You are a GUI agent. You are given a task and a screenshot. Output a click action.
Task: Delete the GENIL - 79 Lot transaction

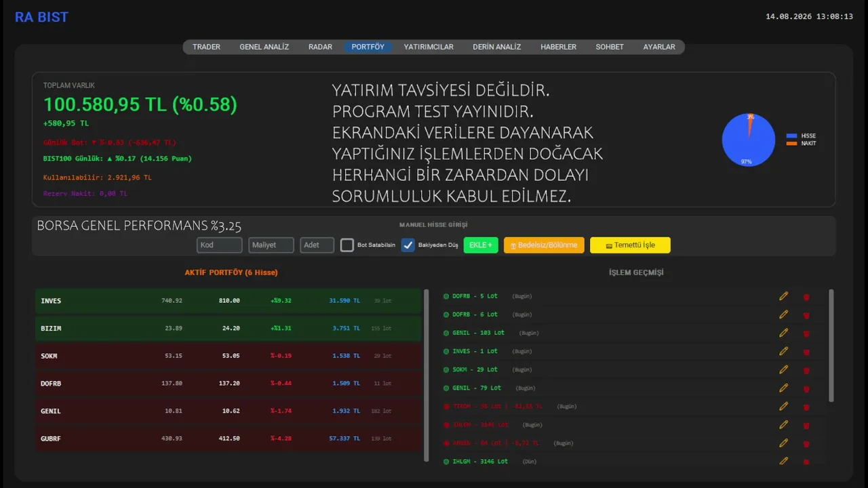click(x=806, y=388)
